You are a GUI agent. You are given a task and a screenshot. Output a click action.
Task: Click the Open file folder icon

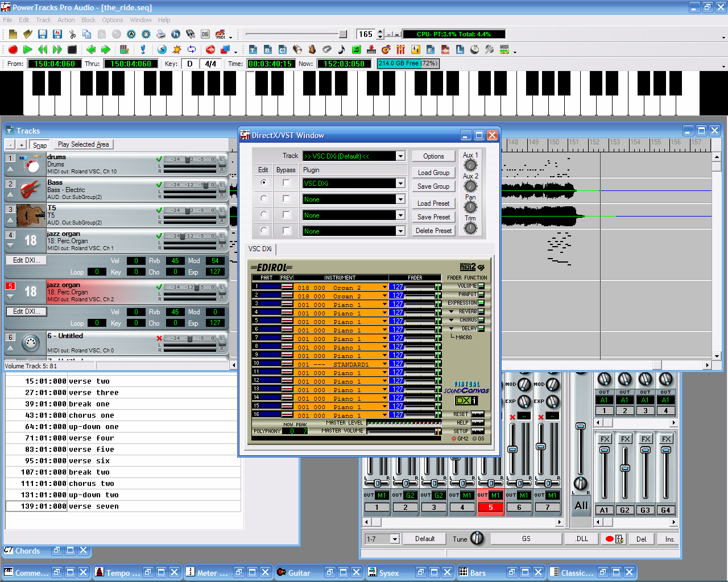(x=28, y=34)
